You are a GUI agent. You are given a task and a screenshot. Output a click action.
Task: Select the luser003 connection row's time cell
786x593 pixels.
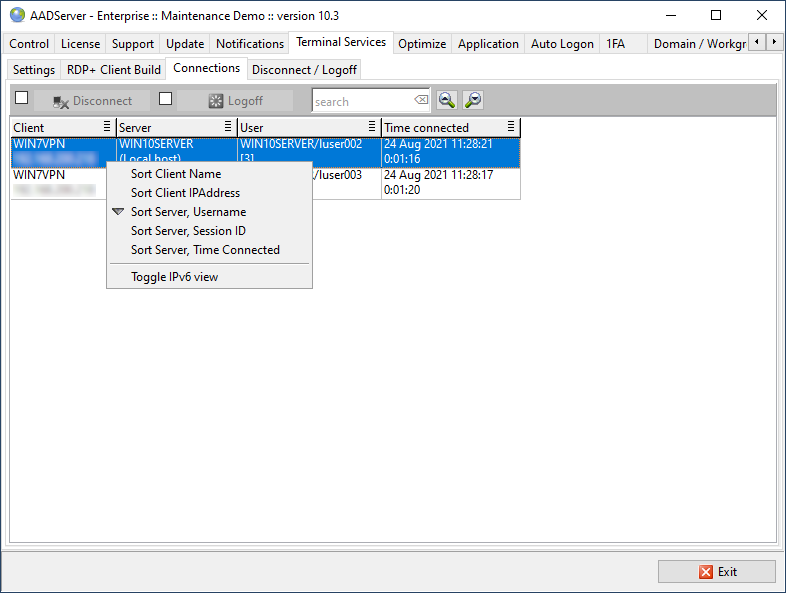pyautogui.click(x=450, y=182)
